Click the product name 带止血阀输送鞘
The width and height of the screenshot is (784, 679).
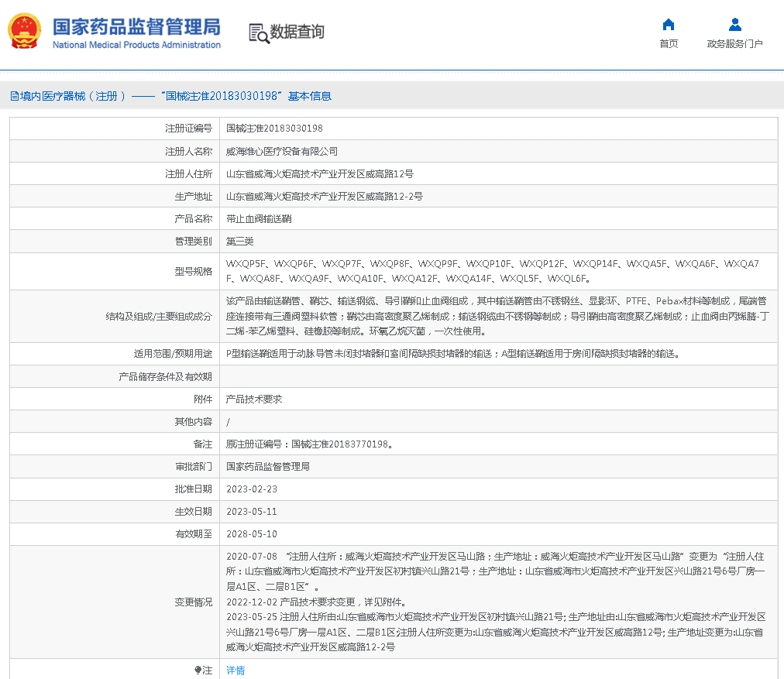(x=259, y=219)
